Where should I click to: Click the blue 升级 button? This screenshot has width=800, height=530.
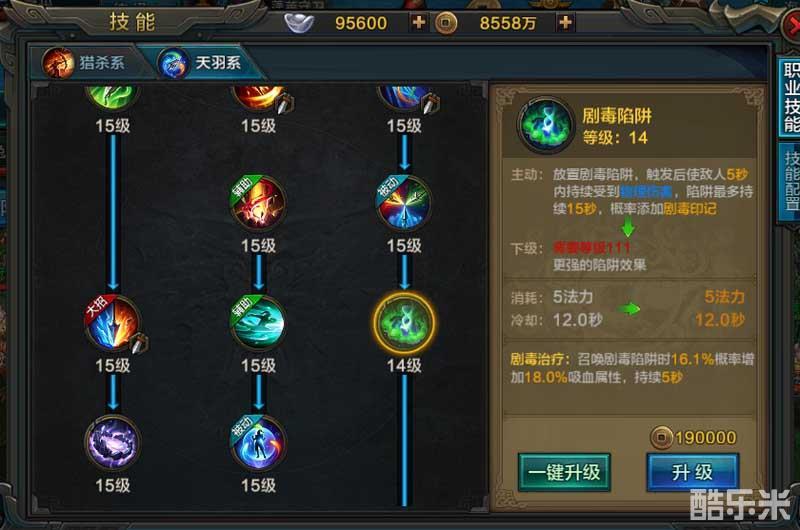coord(693,472)
